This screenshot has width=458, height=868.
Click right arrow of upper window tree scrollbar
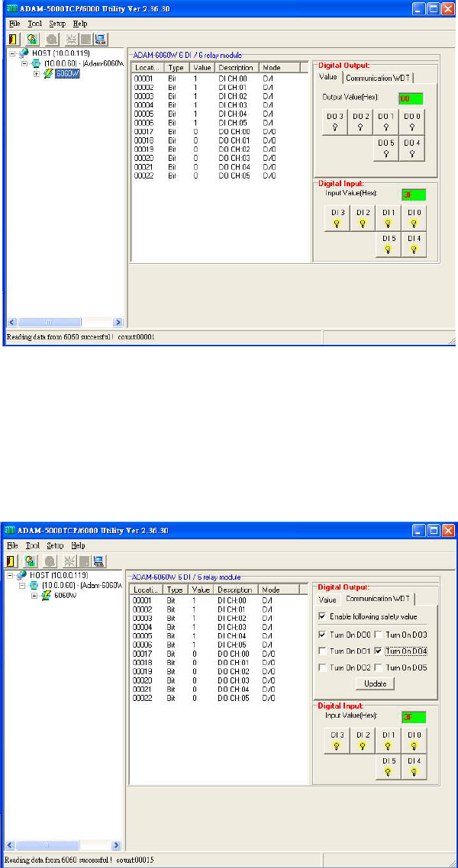coord(118,322)
